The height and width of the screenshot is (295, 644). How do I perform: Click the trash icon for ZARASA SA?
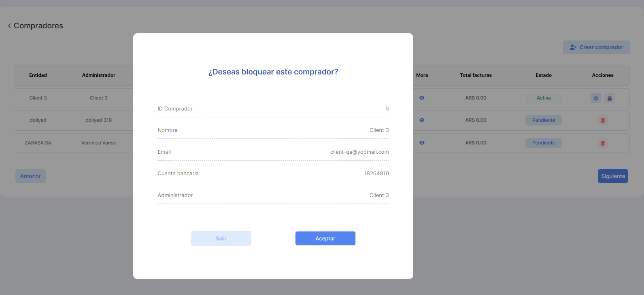coord(602,143)
